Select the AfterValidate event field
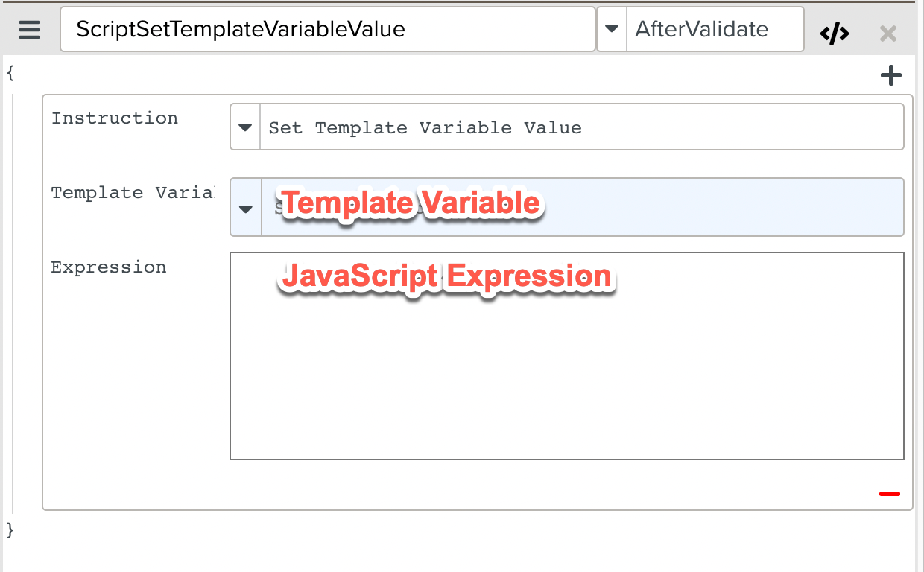Image resolution: width=924 pixels, height=572 pixels. [x=714, y=29]
